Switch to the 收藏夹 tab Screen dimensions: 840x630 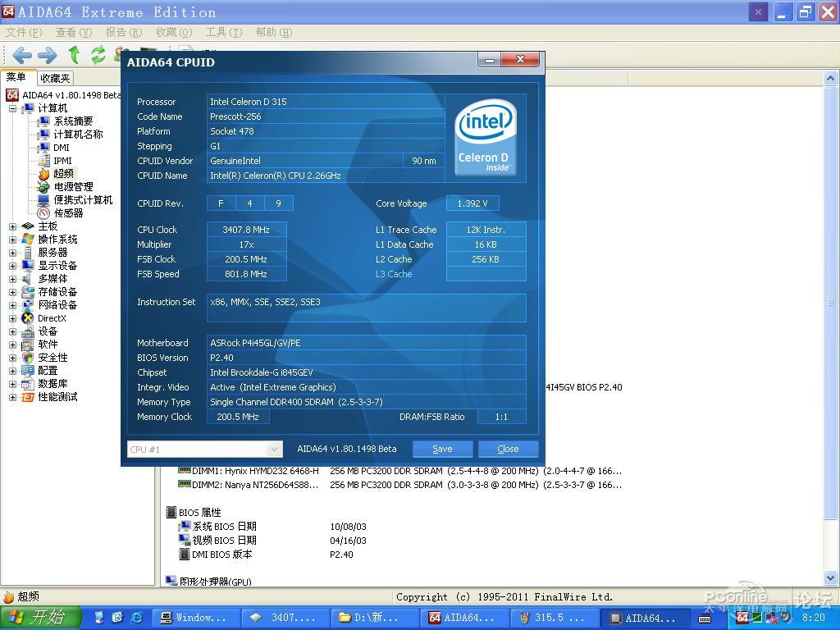tap(55, 78)
